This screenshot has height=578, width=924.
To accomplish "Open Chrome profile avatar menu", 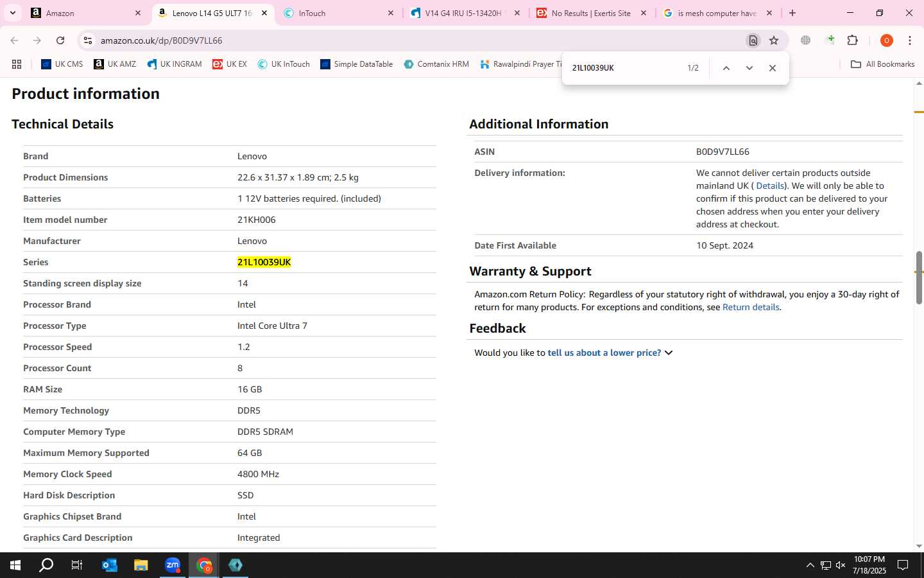I will tap(887, 40).
